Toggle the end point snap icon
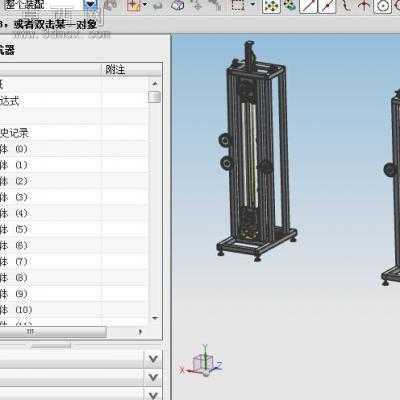Viewport: 400px width, 400px height. coord(308,5)
